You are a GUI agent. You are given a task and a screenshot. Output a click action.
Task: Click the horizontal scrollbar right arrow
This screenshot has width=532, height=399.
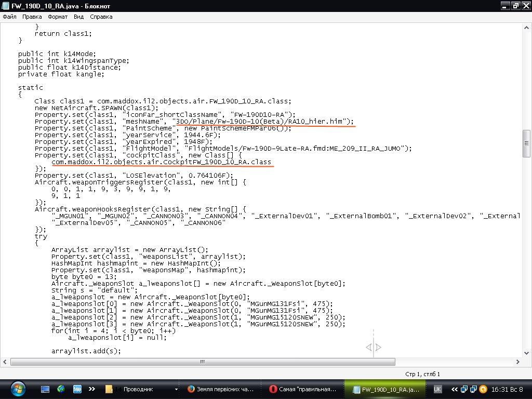point(518,362)
